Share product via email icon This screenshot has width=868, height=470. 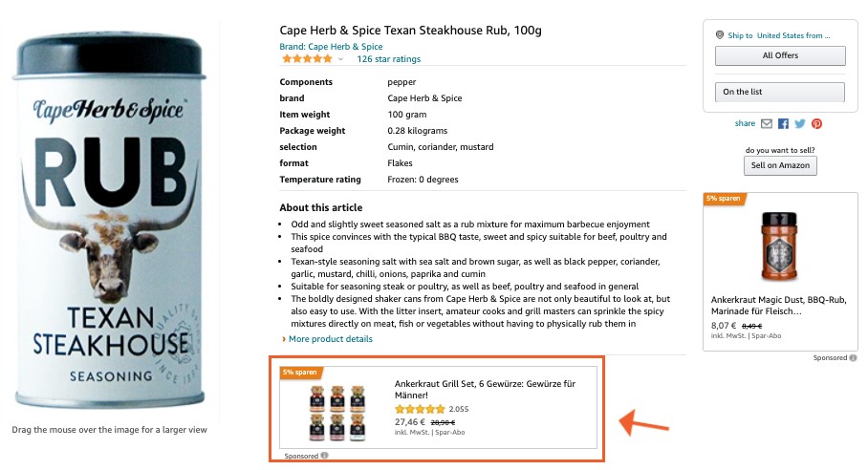[x=767, y=123]
